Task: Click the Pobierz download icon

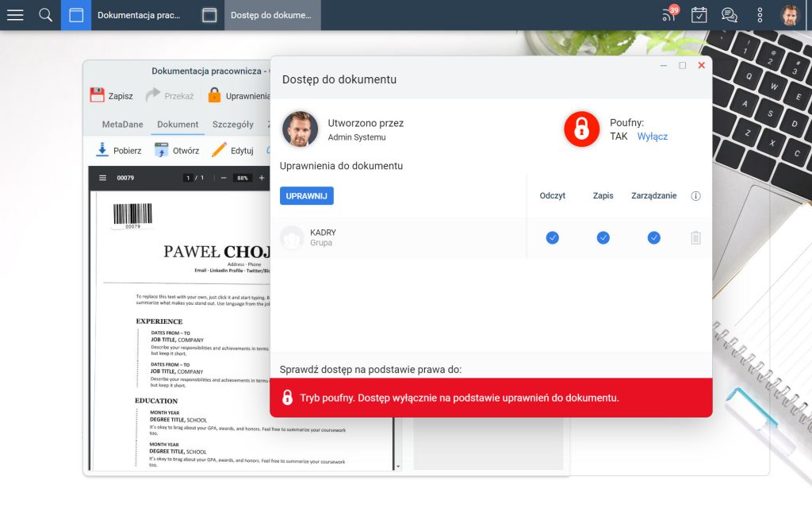Action: [x=102, y=150]
